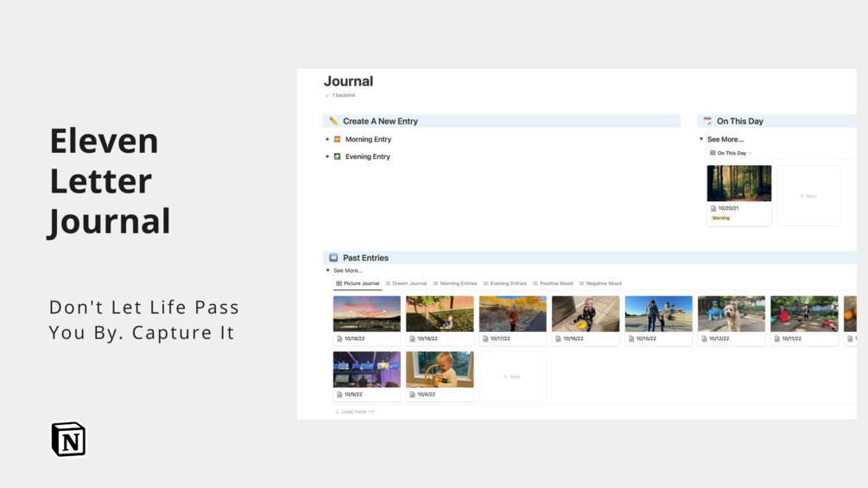Click the night icon next to Evening Entry
The image size is (868, 488).
[x=337, y=156]
